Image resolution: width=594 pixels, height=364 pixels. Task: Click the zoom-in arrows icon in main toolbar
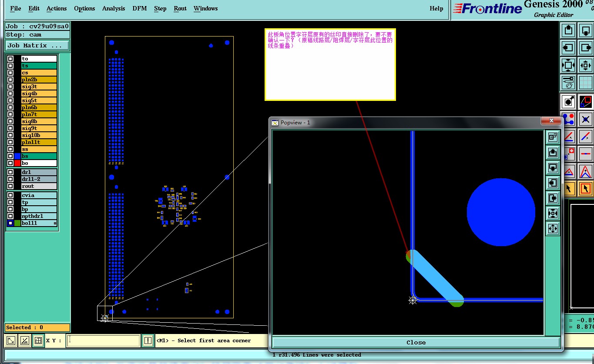point(586,66)
